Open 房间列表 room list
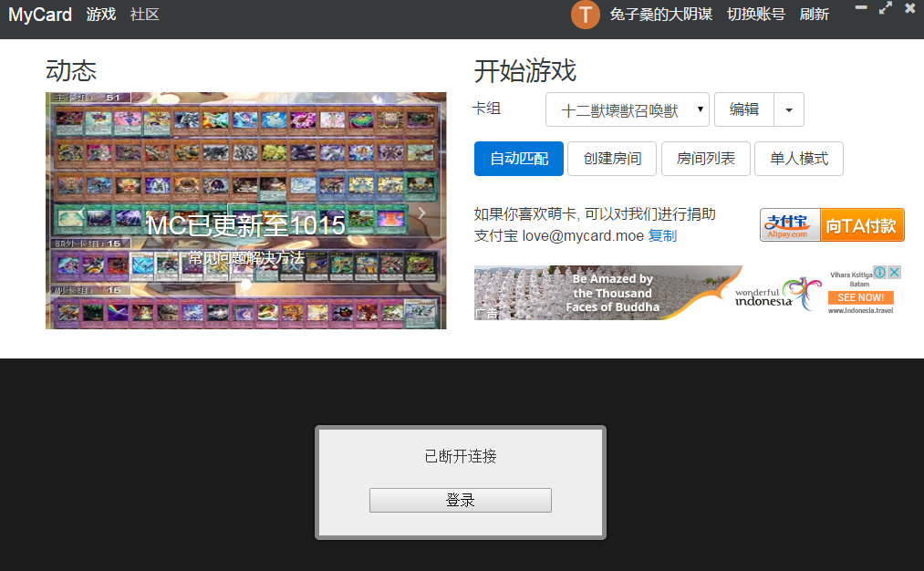The width and height of the screenshot is (924, 571). pyautogui.click(x=705, y=159)
